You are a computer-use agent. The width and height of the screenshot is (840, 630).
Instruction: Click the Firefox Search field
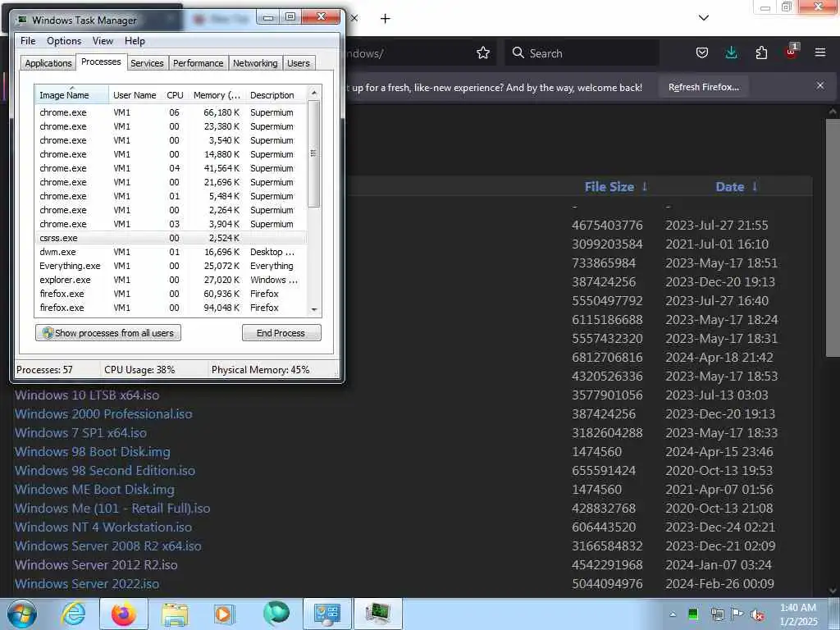tap(582, 53)
